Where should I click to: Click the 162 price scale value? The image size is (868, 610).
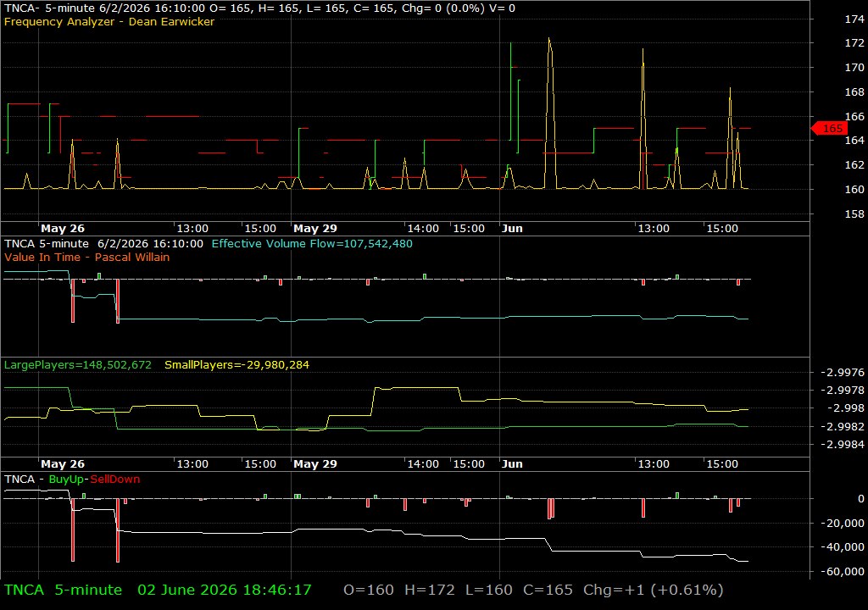pyautogui.click(x=854, y=165)
